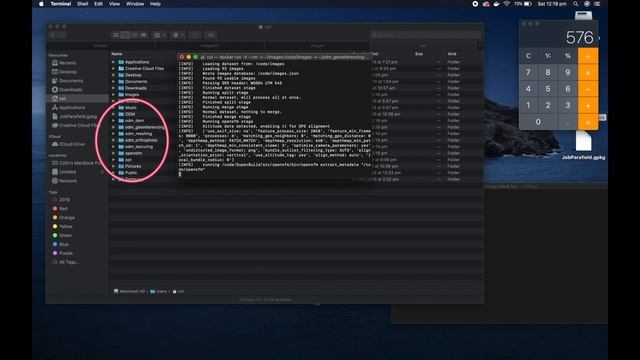This screenshot has width=640, height=360.
Task: Select Green tag in sidebar
Action: coord(62,236)
